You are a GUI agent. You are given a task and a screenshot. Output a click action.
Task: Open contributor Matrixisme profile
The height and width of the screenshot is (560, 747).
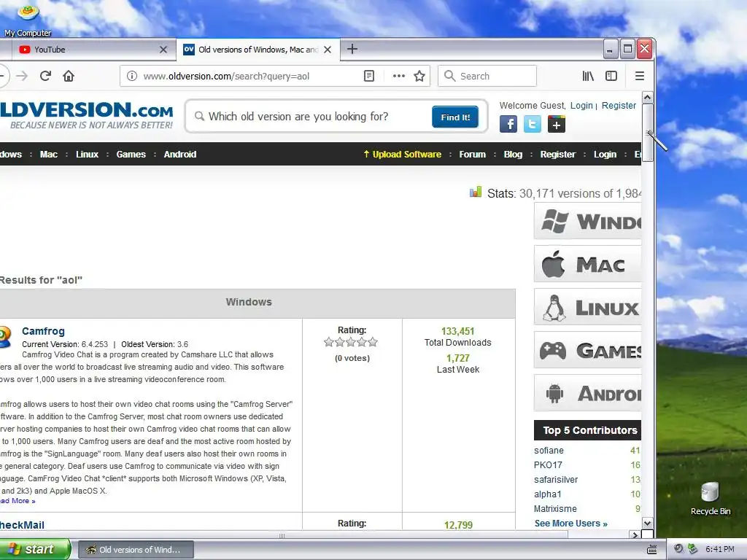coord(555,508)
